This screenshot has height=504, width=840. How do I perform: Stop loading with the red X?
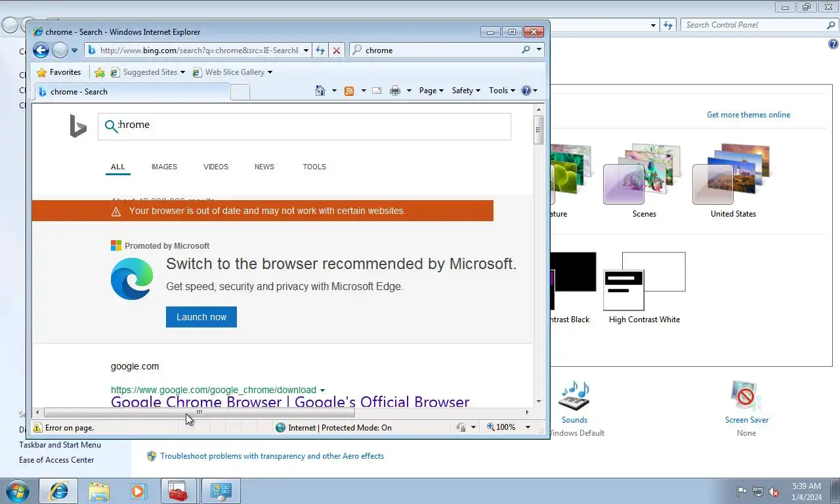336,51
